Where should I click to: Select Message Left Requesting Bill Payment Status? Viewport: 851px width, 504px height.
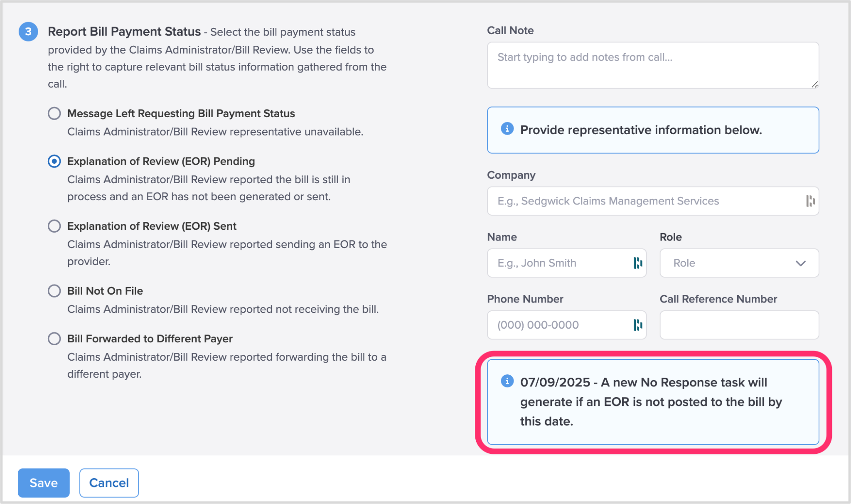[x=54, y=113]
